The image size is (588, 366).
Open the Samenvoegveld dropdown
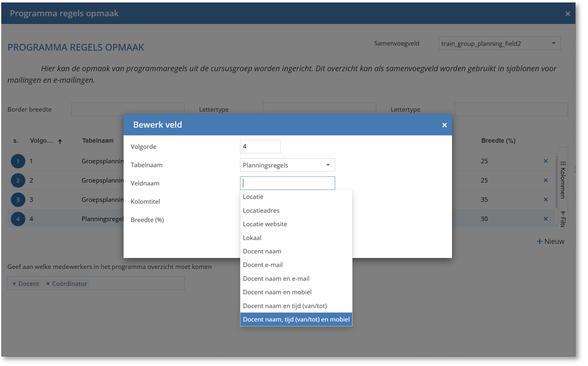tap(553, 43)
